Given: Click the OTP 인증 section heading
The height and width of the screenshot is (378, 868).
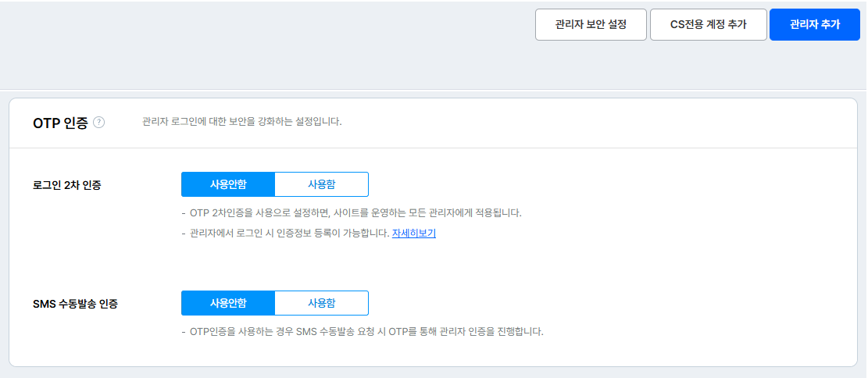Looking at the screenshot, I should (x=60, y=123).
